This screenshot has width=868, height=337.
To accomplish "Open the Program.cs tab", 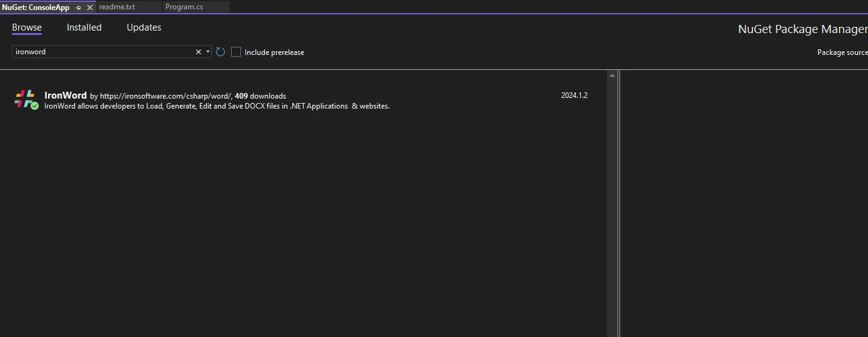I will (184, 7).
